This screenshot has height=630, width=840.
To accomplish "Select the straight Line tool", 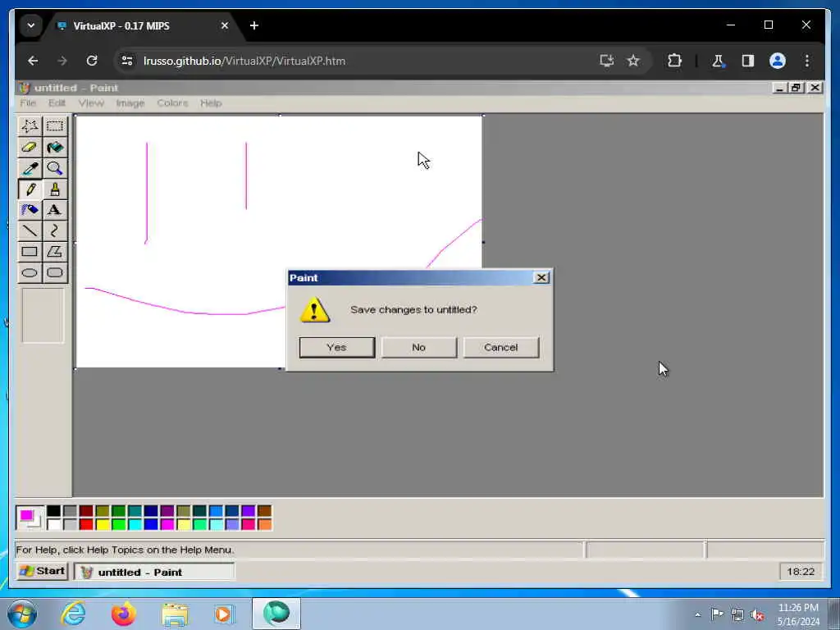I will coord(30,231).
